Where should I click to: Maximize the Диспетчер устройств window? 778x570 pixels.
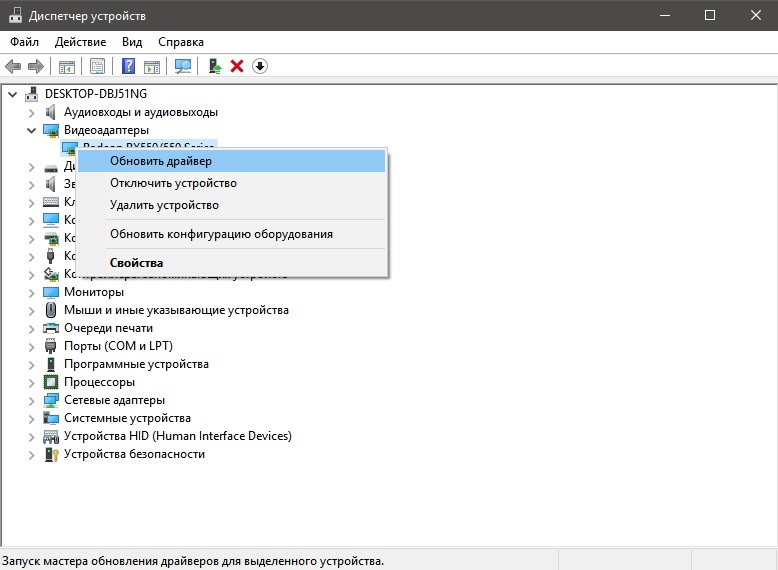click(710, 15)
